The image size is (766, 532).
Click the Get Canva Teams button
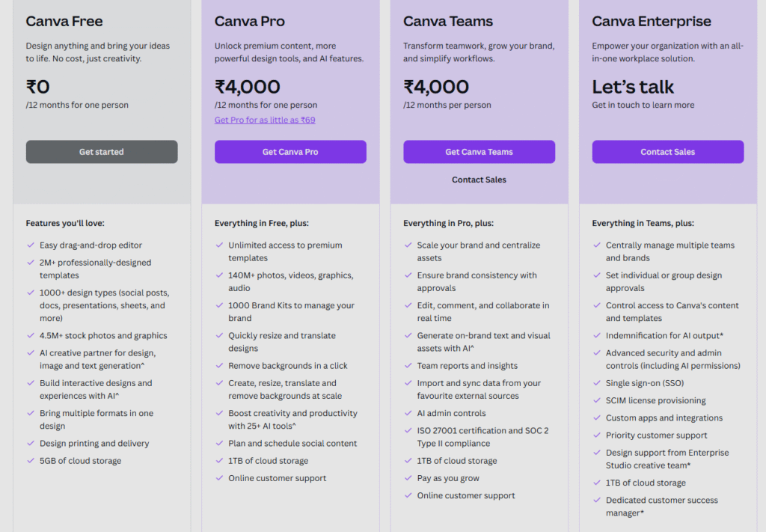pos(479,152)
